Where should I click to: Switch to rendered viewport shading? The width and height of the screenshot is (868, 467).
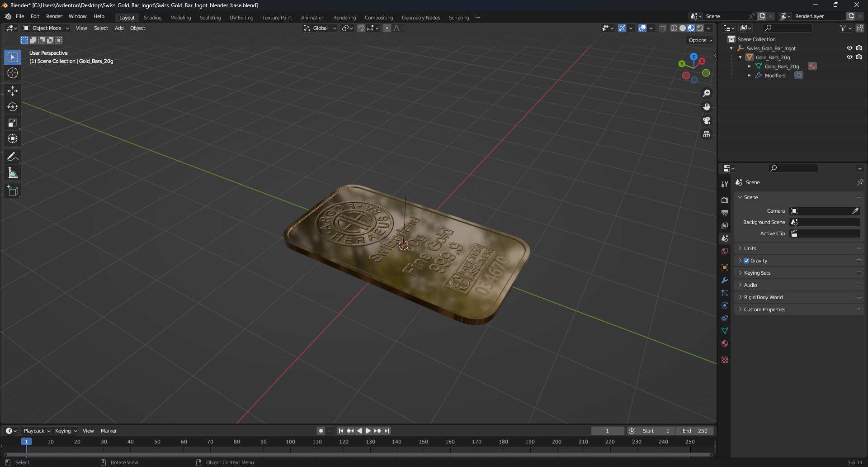(700, 28)
